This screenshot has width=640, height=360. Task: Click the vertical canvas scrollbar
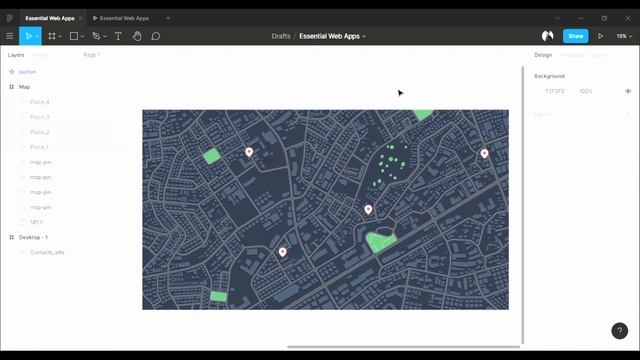[522, 205]
